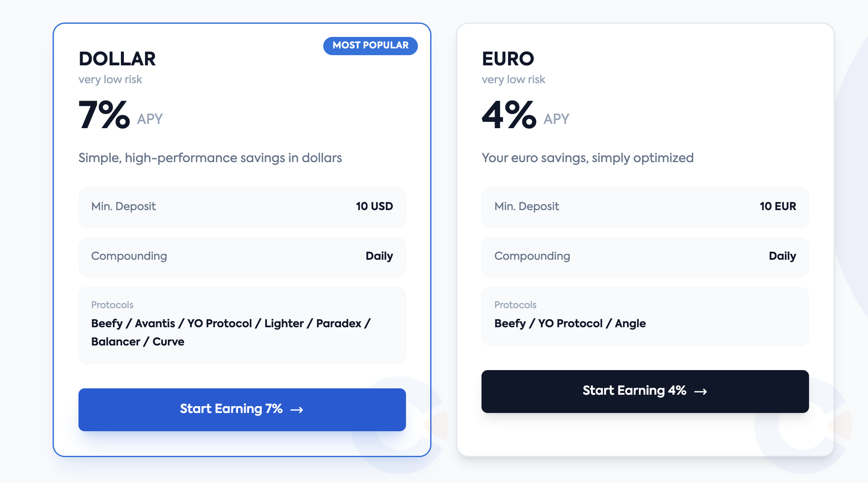This screenshot has height=483, width=868.
Task: Click the Min. Deposit label in the Euro card
Action: 526,206
